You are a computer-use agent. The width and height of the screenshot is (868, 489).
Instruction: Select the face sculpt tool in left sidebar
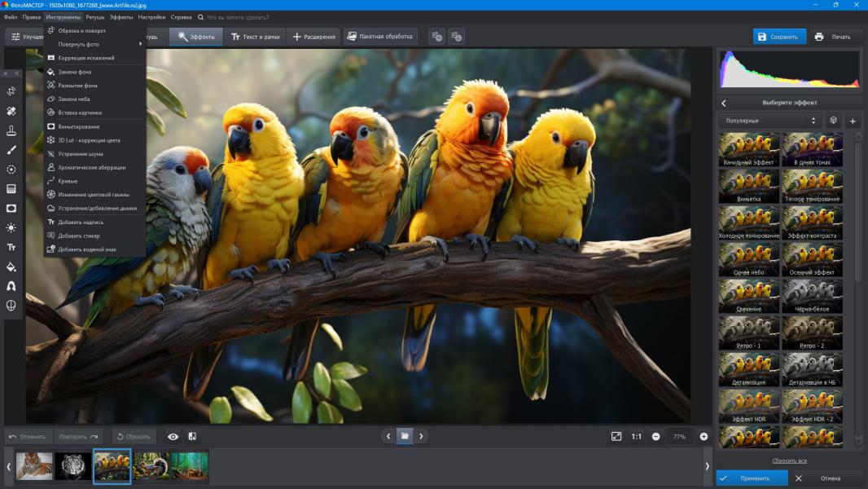click(x=11, y=306)
